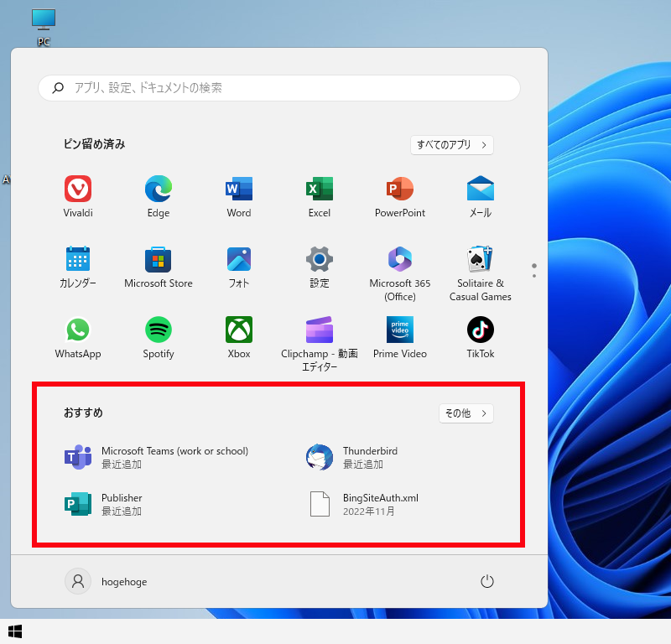671x644 pixels.
Task: Open TikTok from pinned apps
Action: pyautogui.click(x=480, y=338)
